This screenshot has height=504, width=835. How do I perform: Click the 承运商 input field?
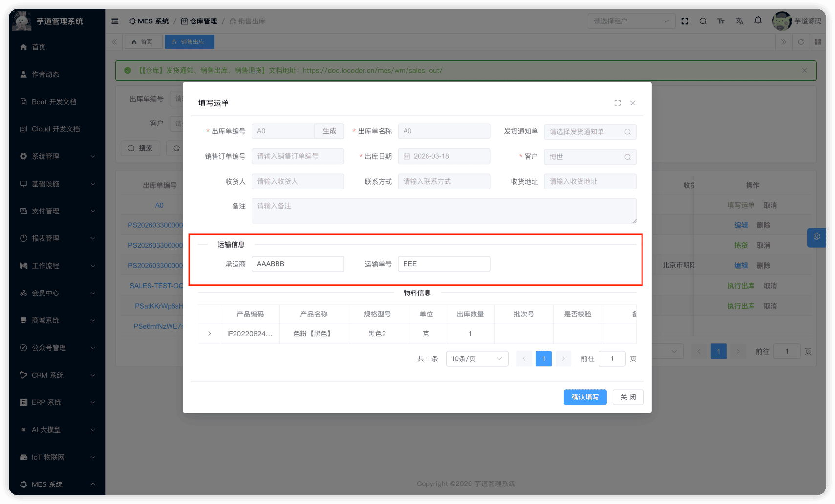(x=298, y=264)
